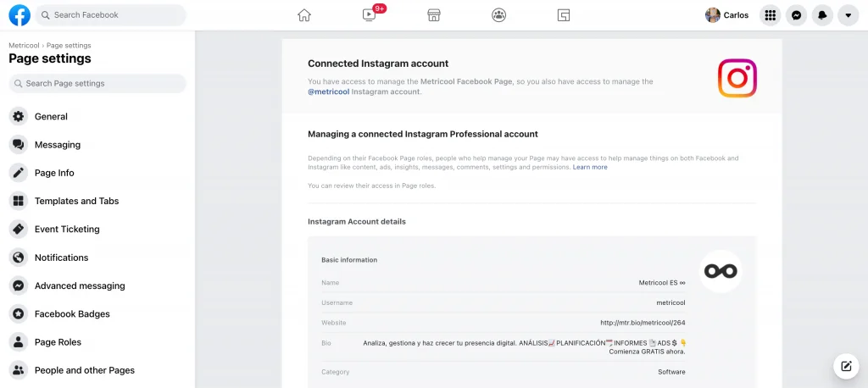
Task: Select the Page Roles person icon
Action: pos(19,342)
